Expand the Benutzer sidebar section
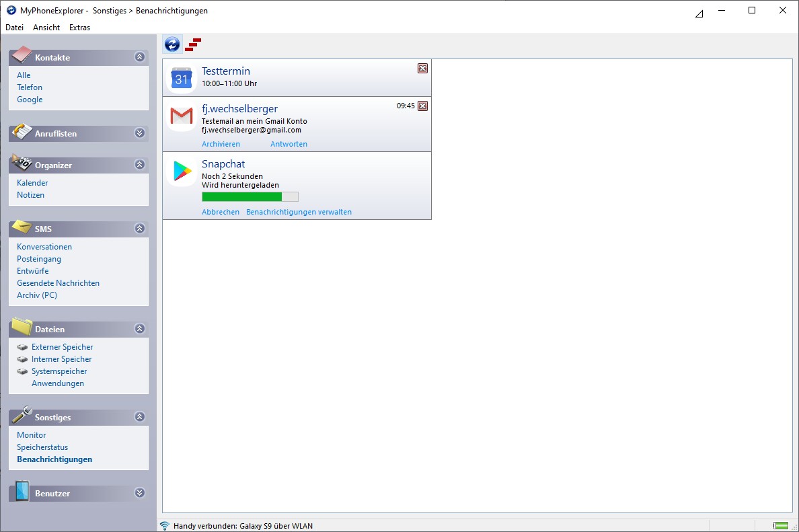Screen dimensions: 799x532 140,493
